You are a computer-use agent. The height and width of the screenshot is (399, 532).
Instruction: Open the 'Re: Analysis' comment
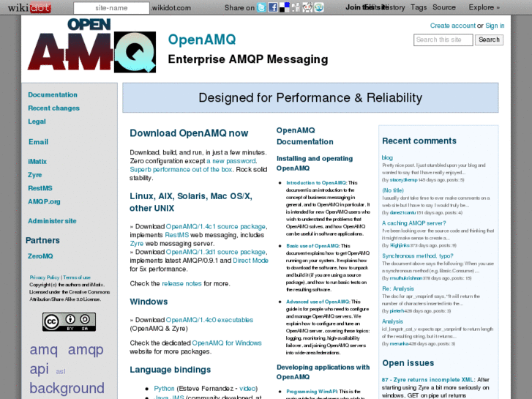coord(398,288)
